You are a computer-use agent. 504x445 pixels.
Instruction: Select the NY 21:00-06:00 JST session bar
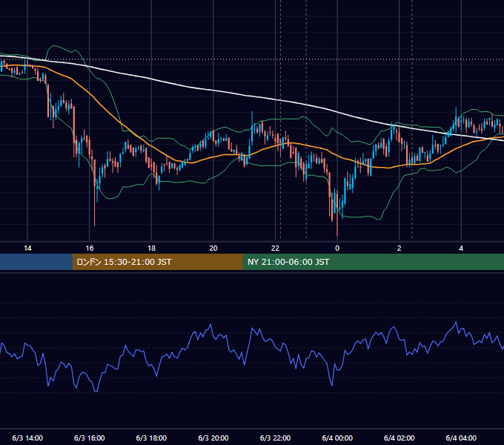[x=373, y=262]
